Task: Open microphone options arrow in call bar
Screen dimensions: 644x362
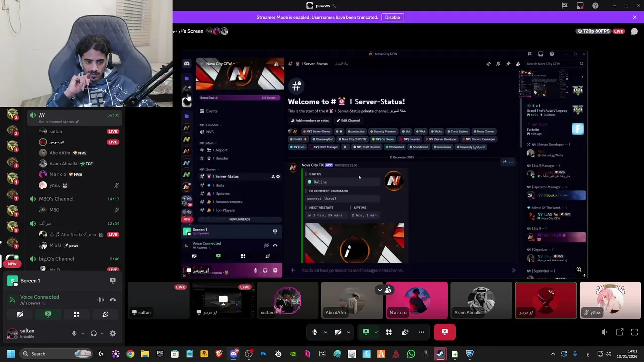Action: coord(325,332)
